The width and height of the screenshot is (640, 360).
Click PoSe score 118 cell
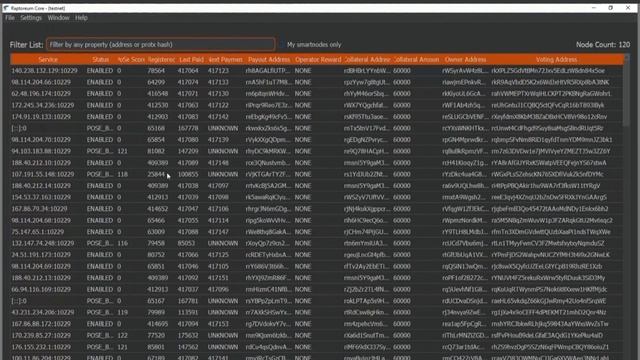[x=122, y=174]
